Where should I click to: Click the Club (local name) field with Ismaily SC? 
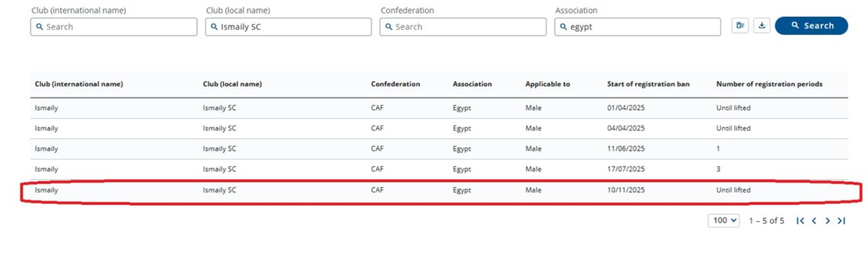[x=288, y=27]
